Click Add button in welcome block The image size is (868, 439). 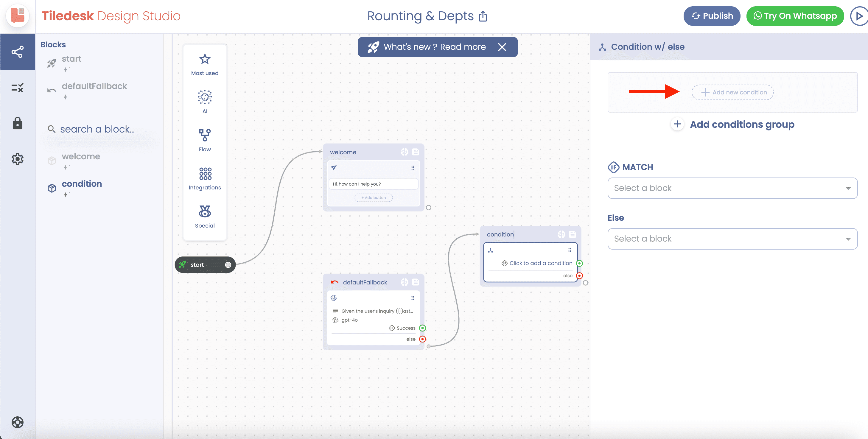(373, 197)
